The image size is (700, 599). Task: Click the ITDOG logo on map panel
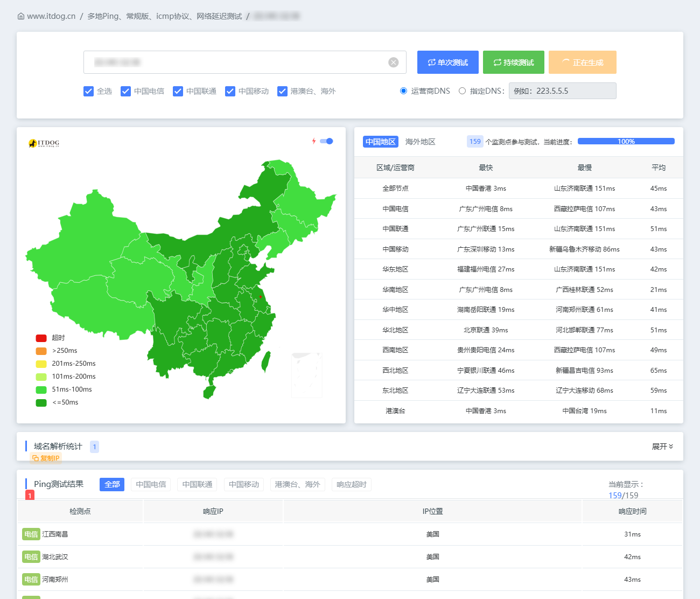tap(44, 143)
